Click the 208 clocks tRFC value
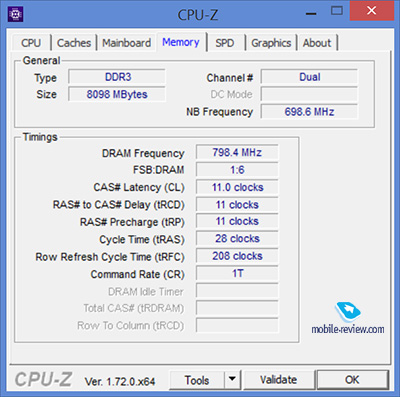Viewport: 400px width, 397px height. 237,256
